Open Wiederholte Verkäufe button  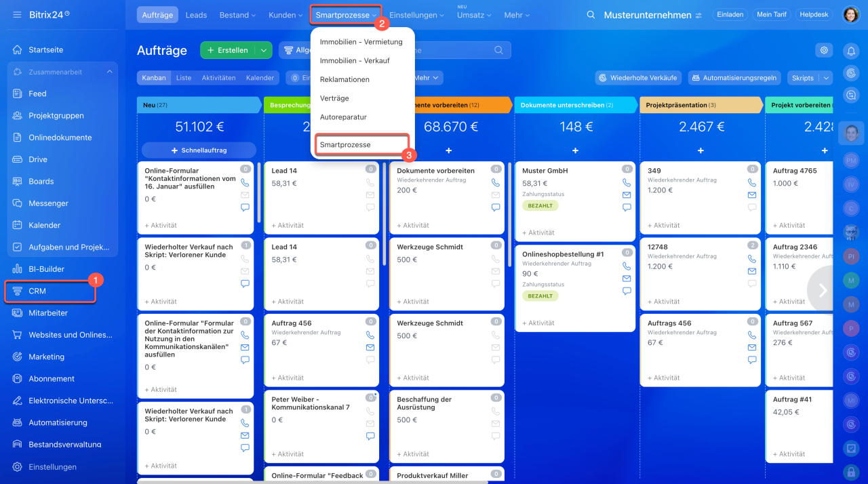pyautogui.click(x=639, y=78)
